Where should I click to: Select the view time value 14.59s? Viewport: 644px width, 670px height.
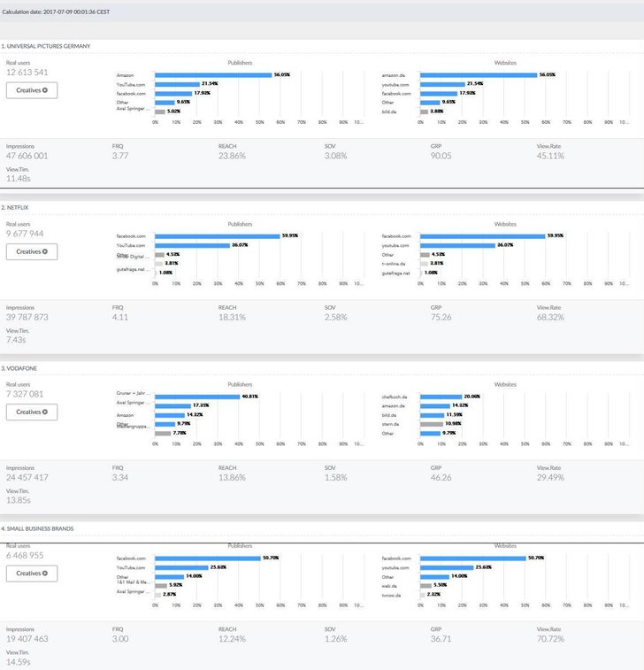(19, 662)
